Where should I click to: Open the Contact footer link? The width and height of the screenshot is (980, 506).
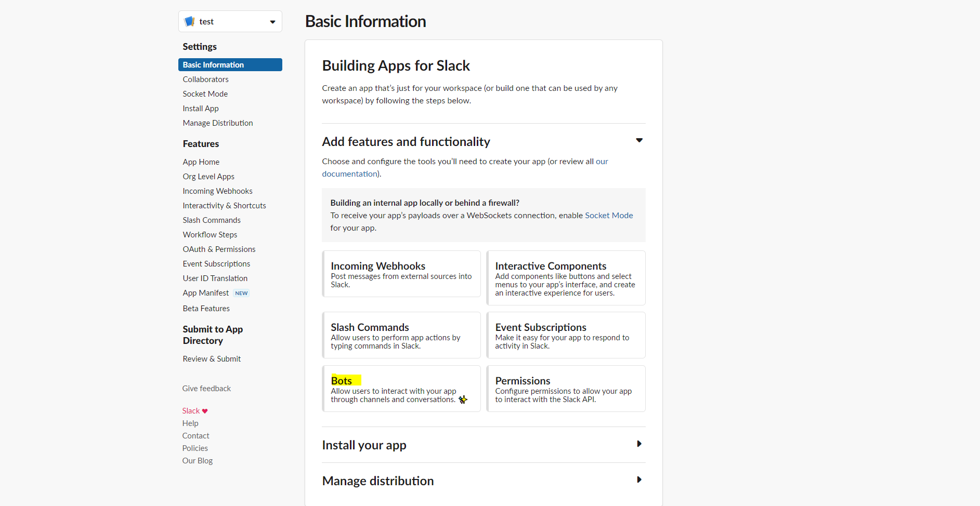pos(195,435)
